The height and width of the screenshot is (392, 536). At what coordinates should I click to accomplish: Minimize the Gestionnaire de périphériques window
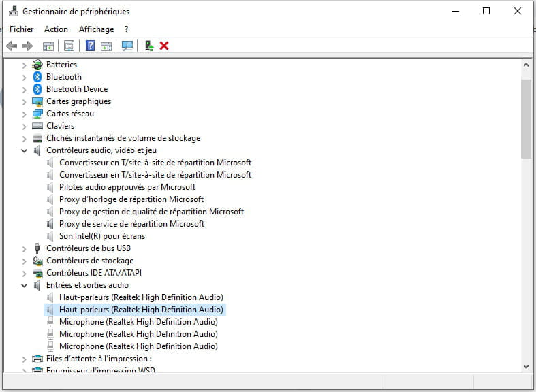[456, 11]
